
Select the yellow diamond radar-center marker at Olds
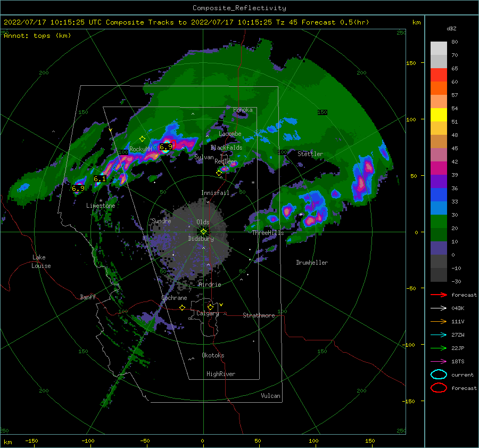click(x=203, y=232)
